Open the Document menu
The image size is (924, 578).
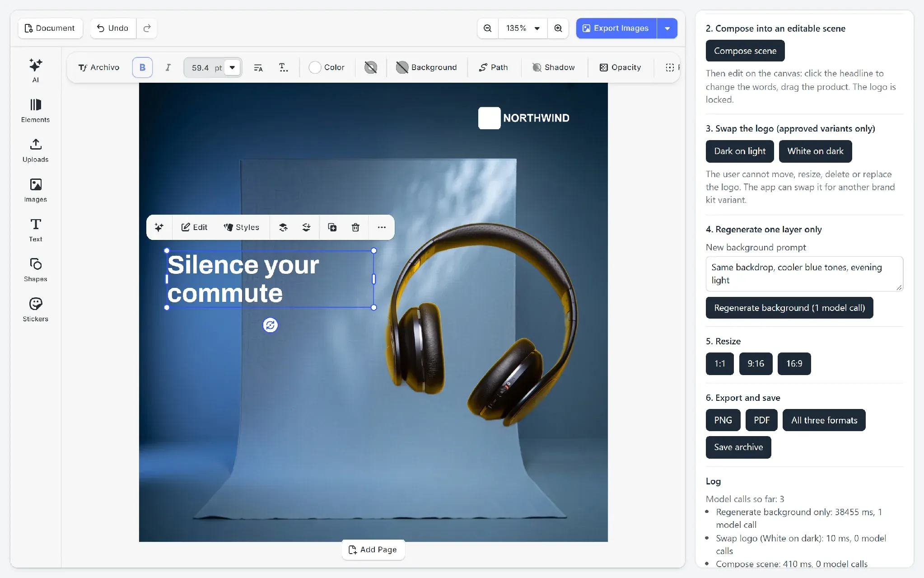click(x=50, y=28)
